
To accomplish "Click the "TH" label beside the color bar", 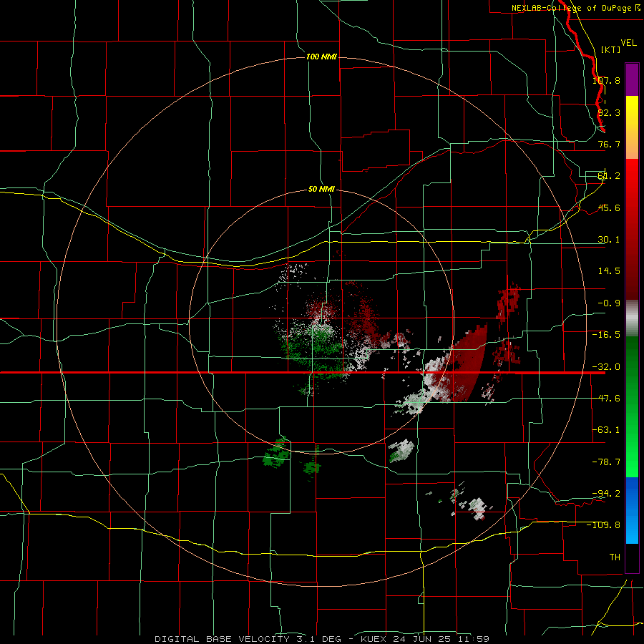I will coord(615,557).
